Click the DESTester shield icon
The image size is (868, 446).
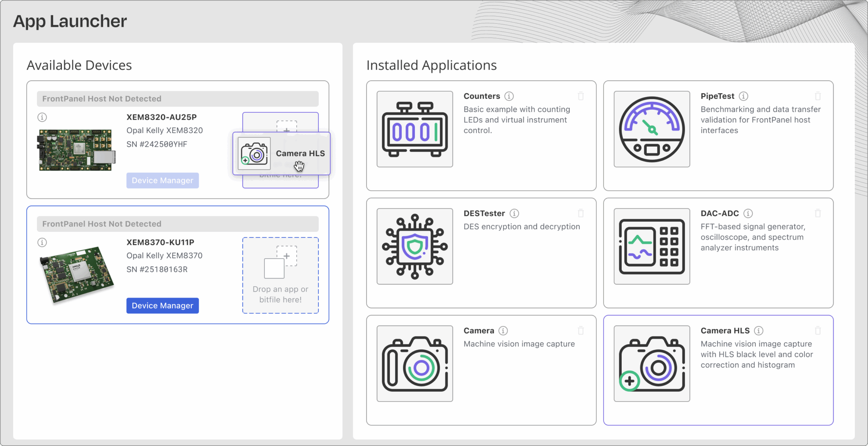414,246
